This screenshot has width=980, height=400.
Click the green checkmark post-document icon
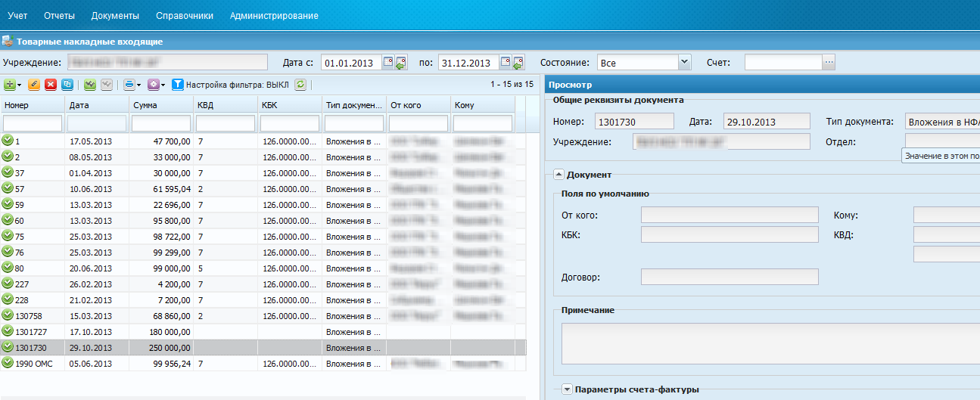pyautogui.click(x=90, y=85)
